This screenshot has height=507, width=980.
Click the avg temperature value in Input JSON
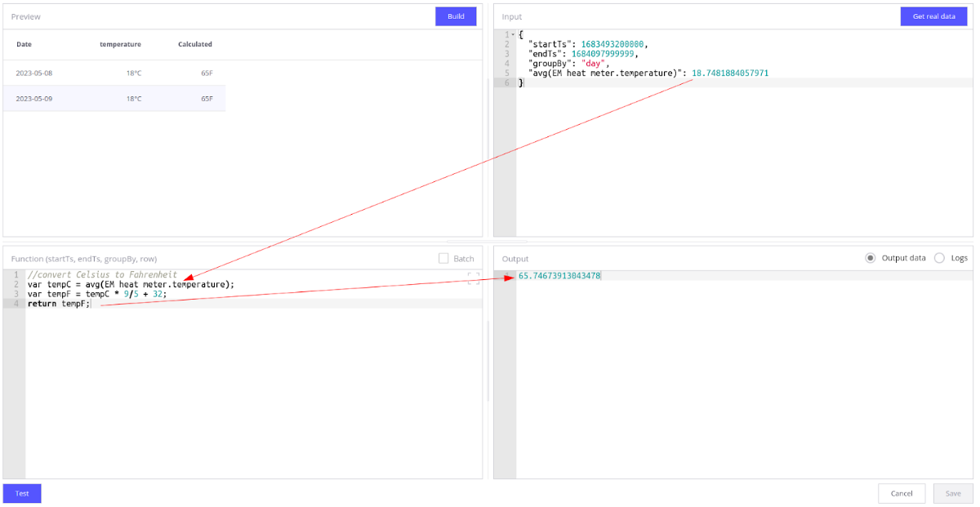coord(729,73)
